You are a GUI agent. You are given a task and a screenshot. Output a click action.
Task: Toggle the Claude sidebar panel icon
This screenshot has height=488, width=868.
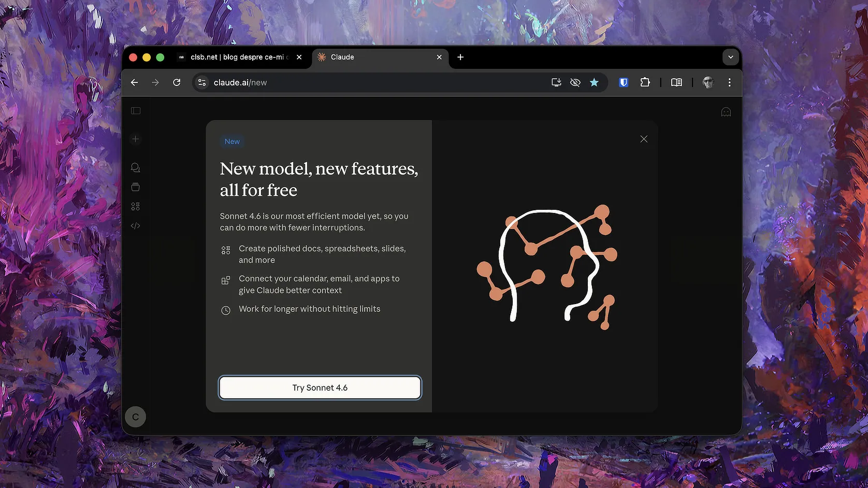(x=136, y=111)
